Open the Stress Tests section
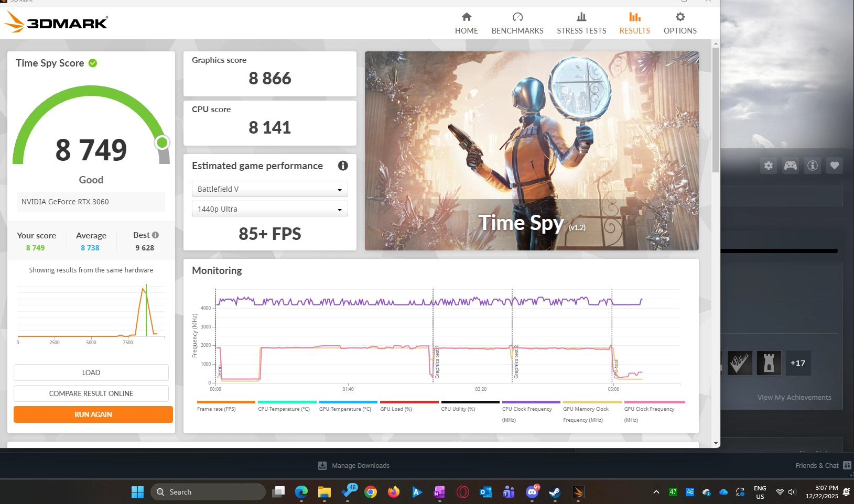854x504 pixels. point(581,24)
